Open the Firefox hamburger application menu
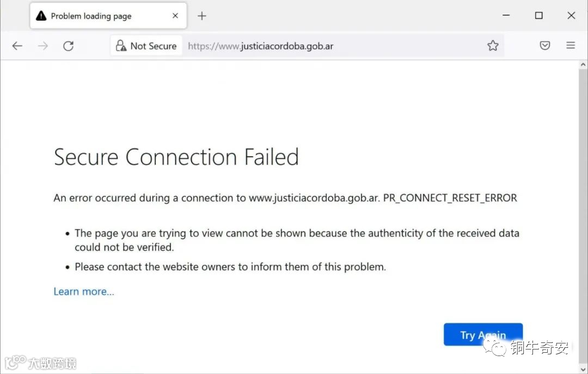This screenshot has width=588, height=374. pos(571,46)
